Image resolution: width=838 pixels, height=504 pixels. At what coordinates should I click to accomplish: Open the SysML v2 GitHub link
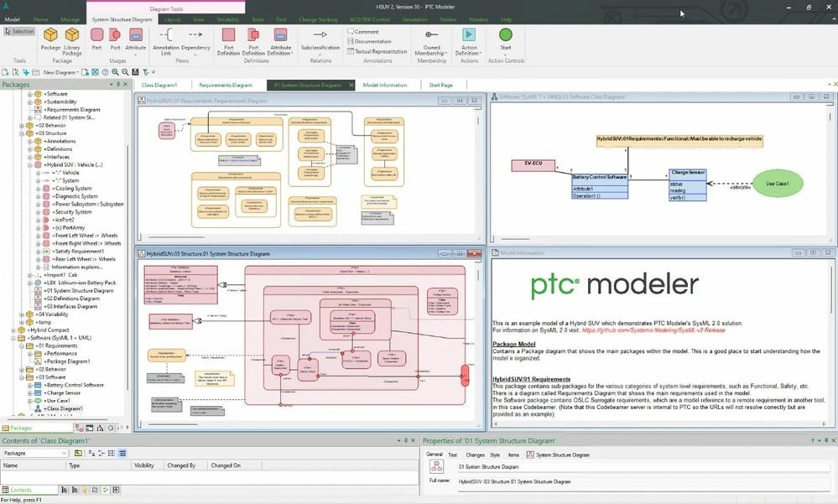point(653,330)
